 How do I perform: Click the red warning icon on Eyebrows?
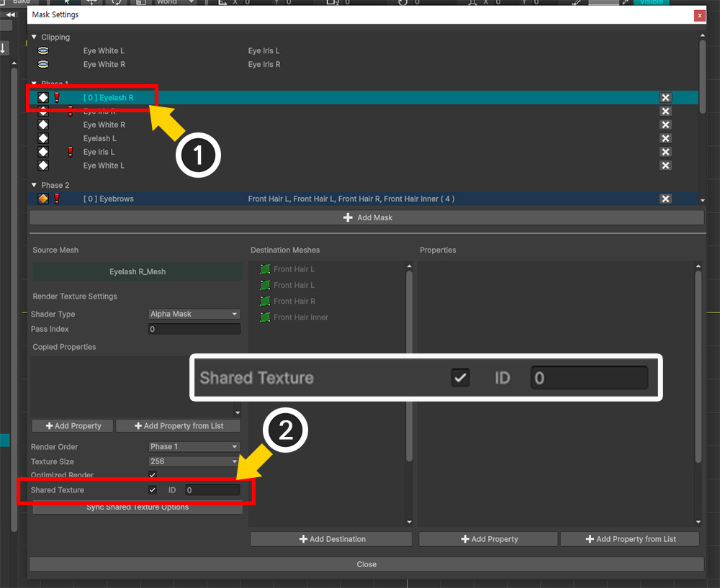tap(57, 199)
